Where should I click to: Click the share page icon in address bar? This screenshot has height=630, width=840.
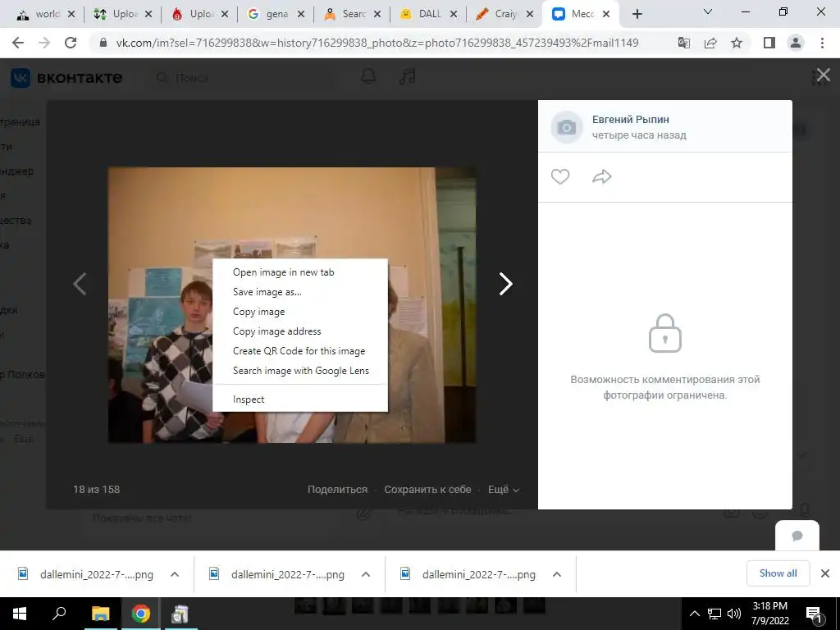pyautogui.click(x=710, y=43)
